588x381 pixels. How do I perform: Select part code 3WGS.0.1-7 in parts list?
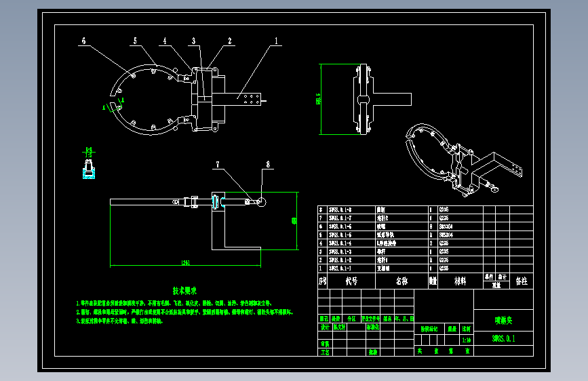tap(340, 218)
